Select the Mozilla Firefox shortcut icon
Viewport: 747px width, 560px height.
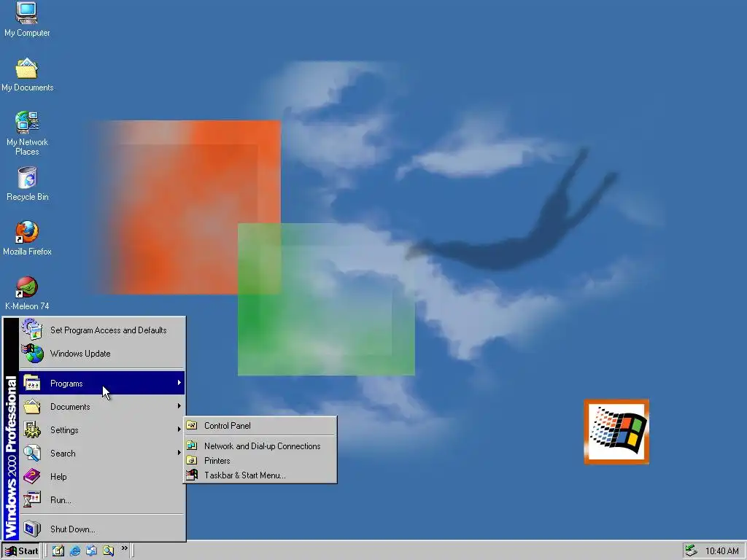tap(27, 238)
